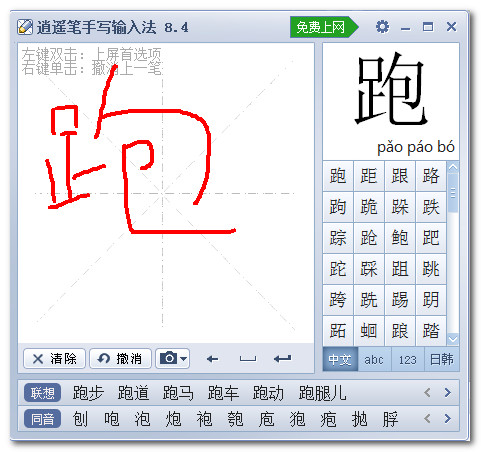Click the camera screenshot icon
This screenshot has height=452, width=481.
click(x=169, y=358)
